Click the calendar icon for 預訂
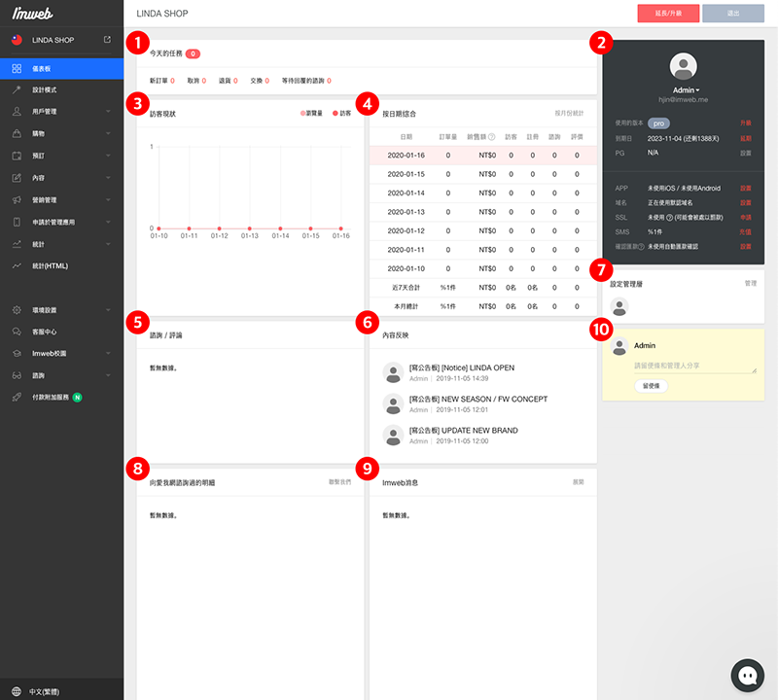The image size is (778, 700). click(17, 156)
